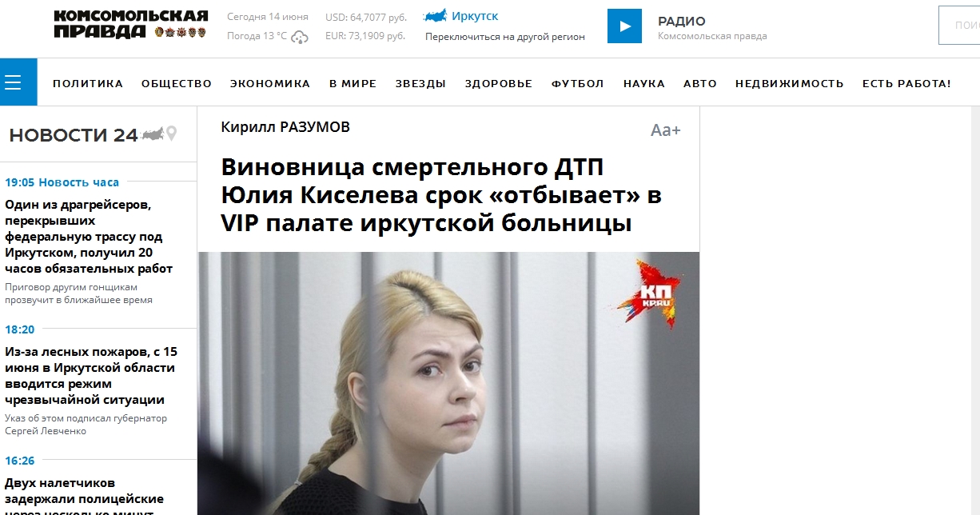Click the location pin beside Новости 24
The height and width of the screenshot is (515, 980).
click(x=171, y=134)
